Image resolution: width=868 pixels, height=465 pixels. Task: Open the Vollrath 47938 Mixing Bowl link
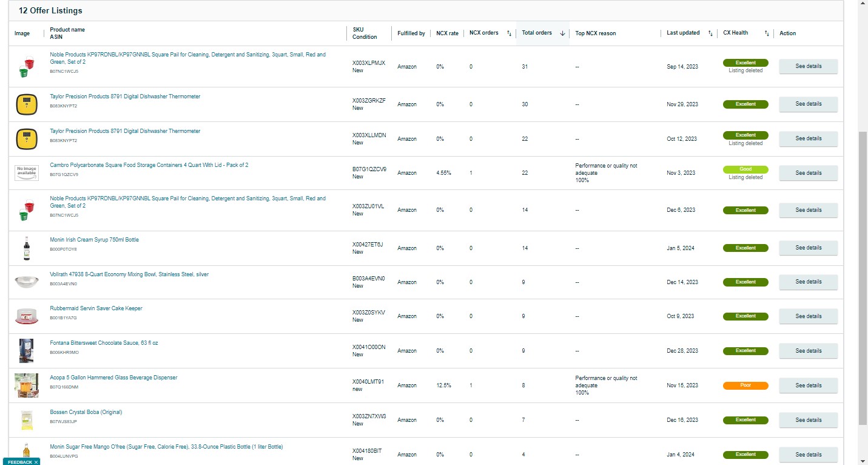tap(129, 274)
